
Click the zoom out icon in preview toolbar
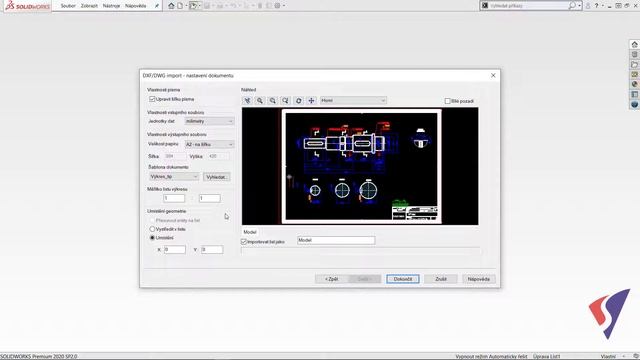point(273,100)
